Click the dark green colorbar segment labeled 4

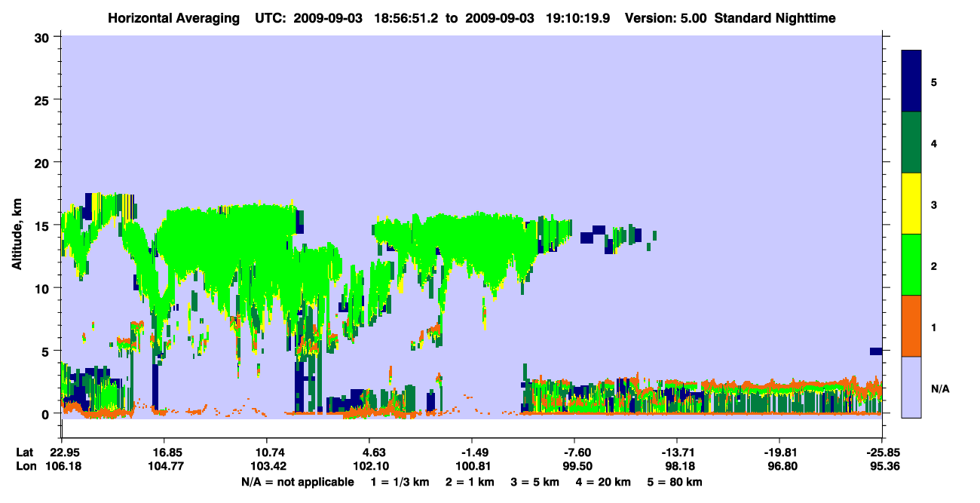[911, 143]
